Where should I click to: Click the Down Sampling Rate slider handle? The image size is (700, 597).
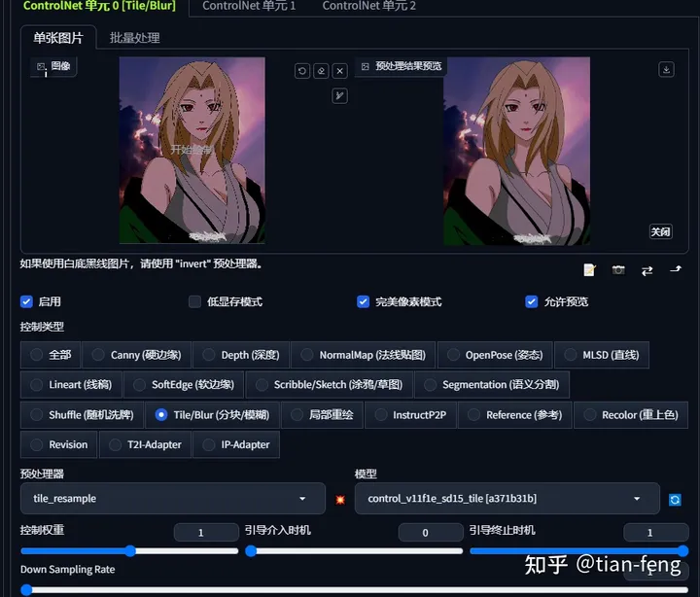(x=26, y=590)
